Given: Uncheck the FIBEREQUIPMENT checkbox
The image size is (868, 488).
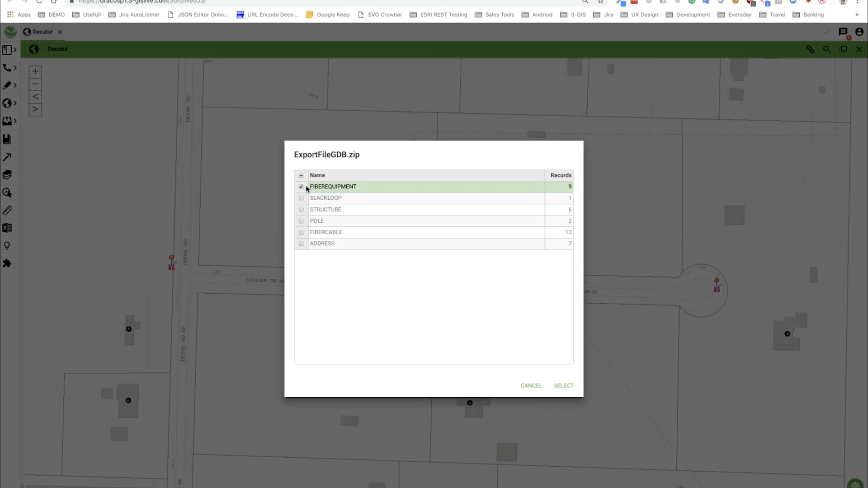Looking at the screenshot, I should click(x=301, y=186).
